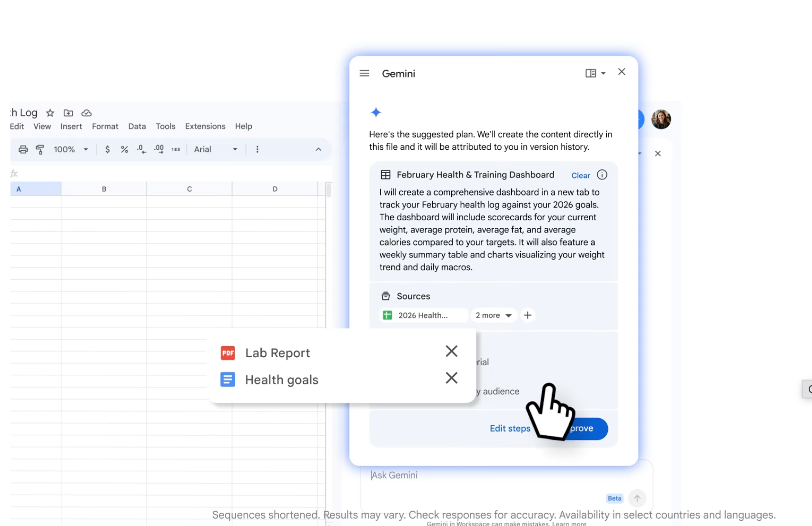The image size is (812, 526).
Task: Open the Gemini hamburger menu
Action: tap(365, 73)
